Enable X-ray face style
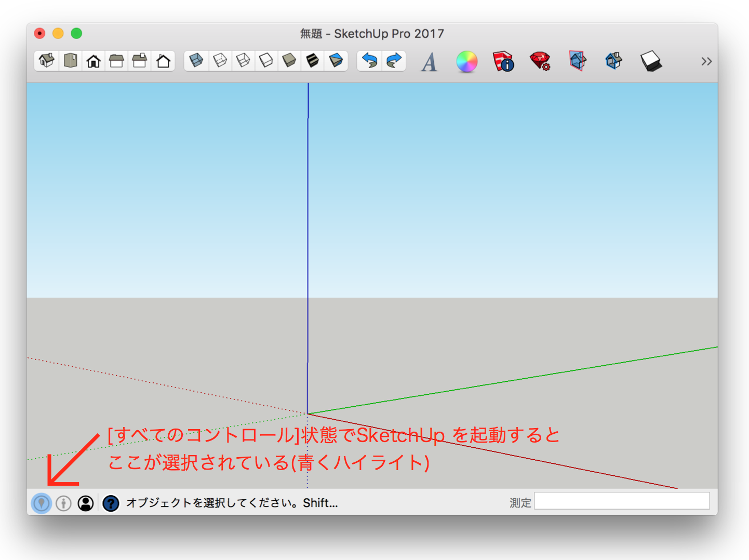The width and height of the screenshot is (749, 560). coord(196,61)
